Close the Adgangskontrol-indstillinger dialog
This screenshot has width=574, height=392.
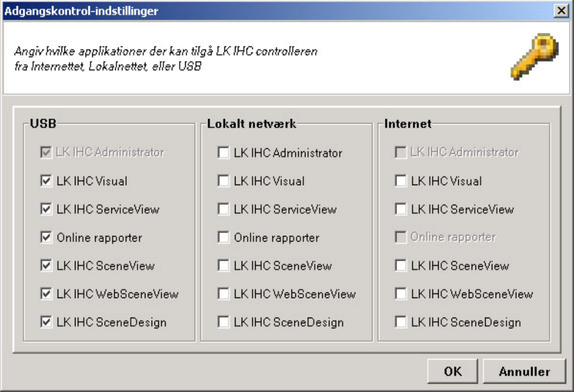click(560, 11)
